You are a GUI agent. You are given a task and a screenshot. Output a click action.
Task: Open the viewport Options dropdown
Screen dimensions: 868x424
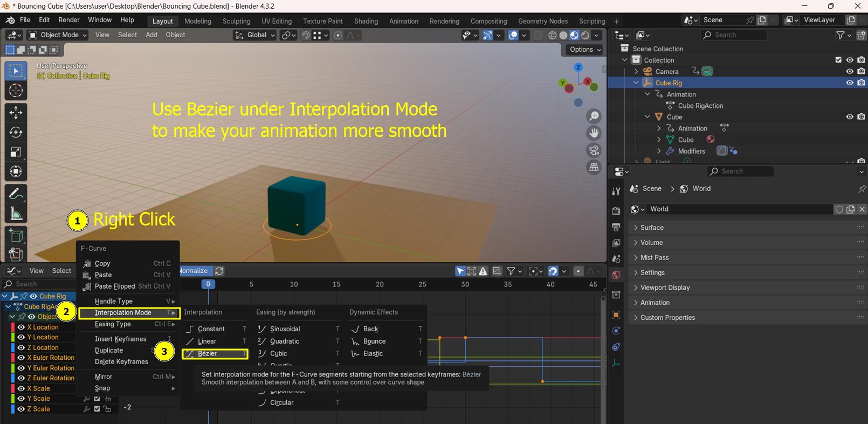(x=585, y=49)
